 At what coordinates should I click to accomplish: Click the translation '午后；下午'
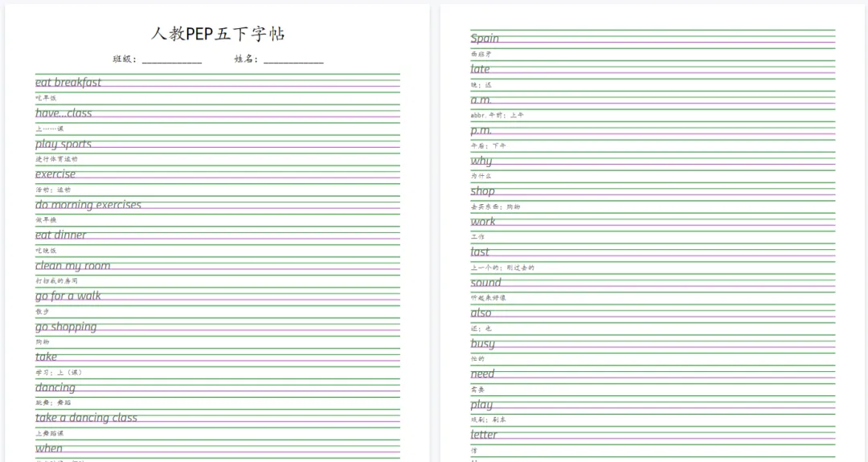point(488,145)
